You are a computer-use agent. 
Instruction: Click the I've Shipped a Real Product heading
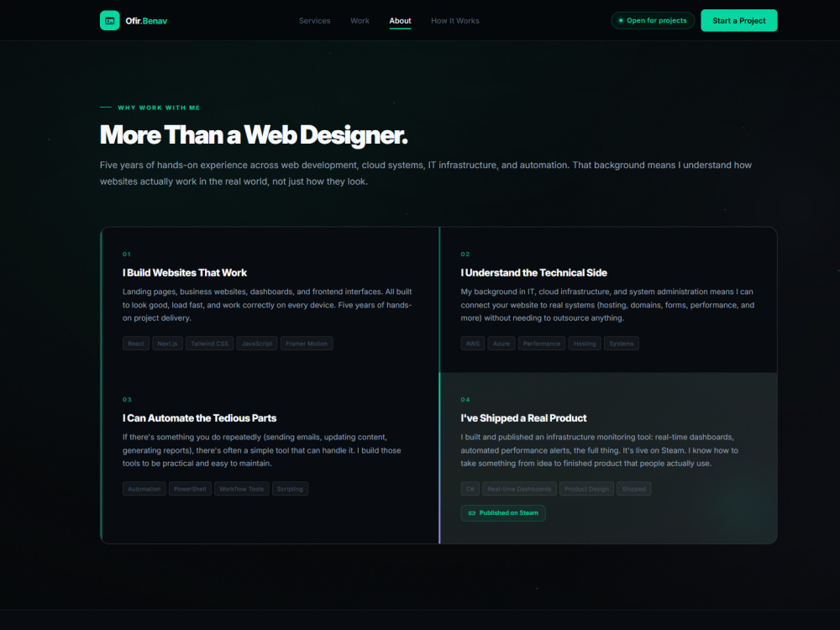pos(523,417)
